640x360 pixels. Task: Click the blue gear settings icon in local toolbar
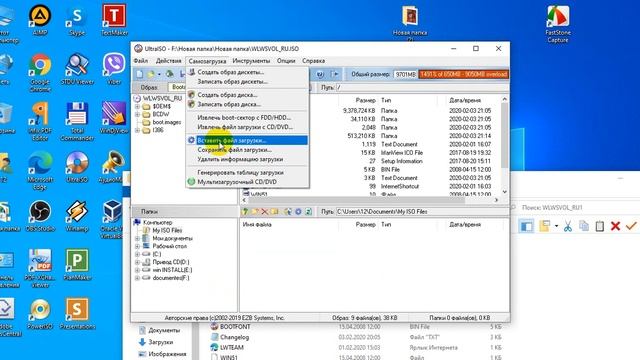click(298, 211)
